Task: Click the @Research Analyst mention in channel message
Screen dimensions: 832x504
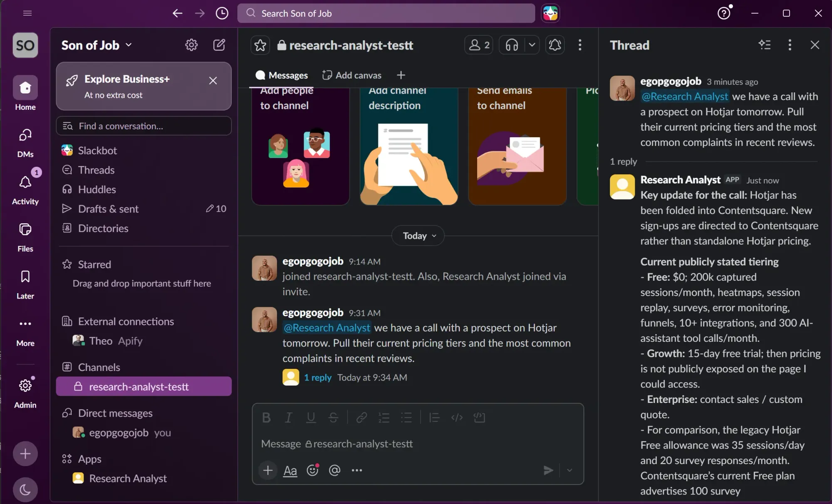Action: coord(327,328)
